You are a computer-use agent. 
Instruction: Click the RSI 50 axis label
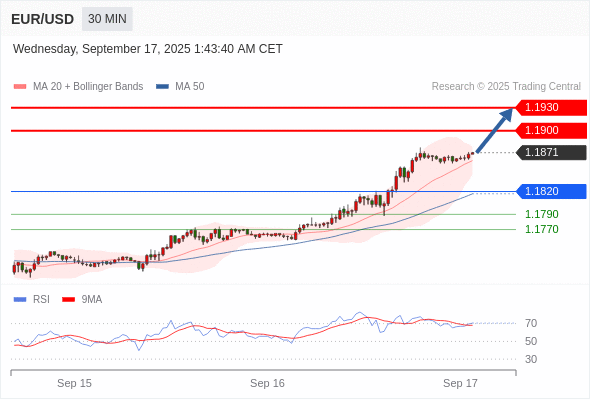531,341
